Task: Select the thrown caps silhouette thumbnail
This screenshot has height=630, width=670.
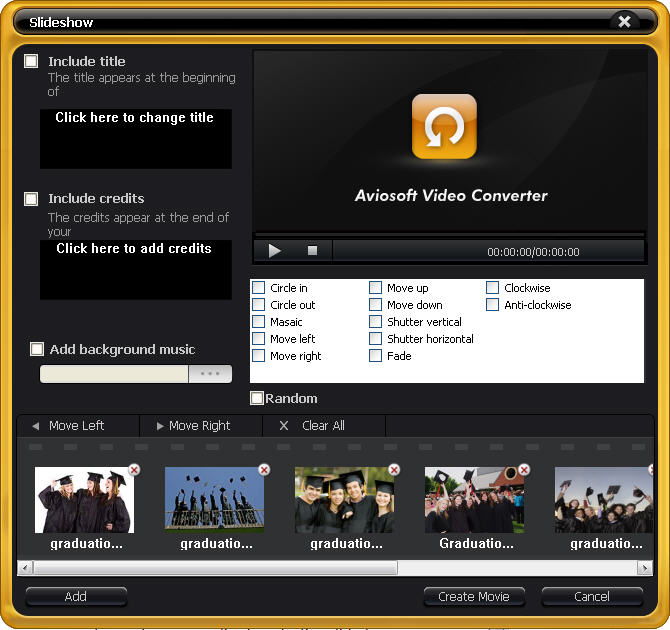Action: (214, 500)
